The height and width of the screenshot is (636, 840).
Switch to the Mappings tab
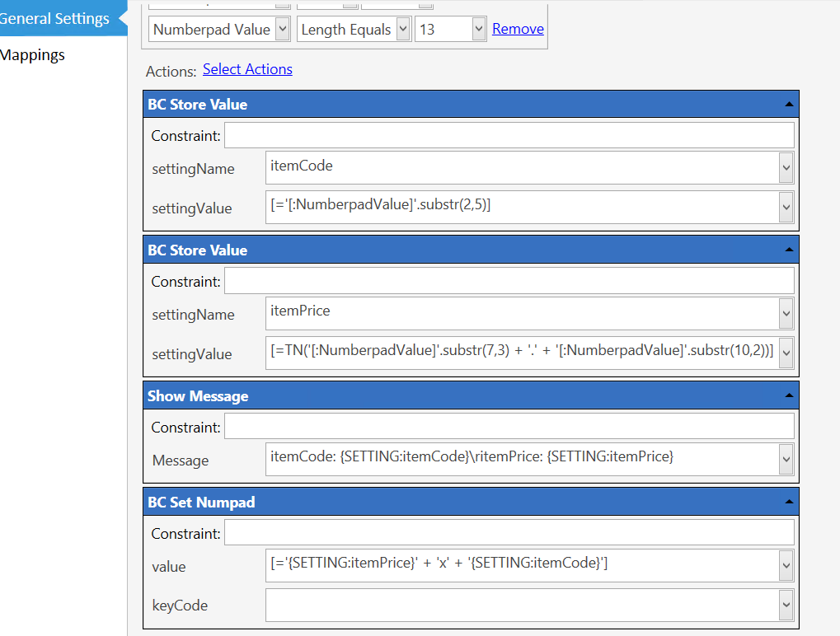(x=32, y=54)
